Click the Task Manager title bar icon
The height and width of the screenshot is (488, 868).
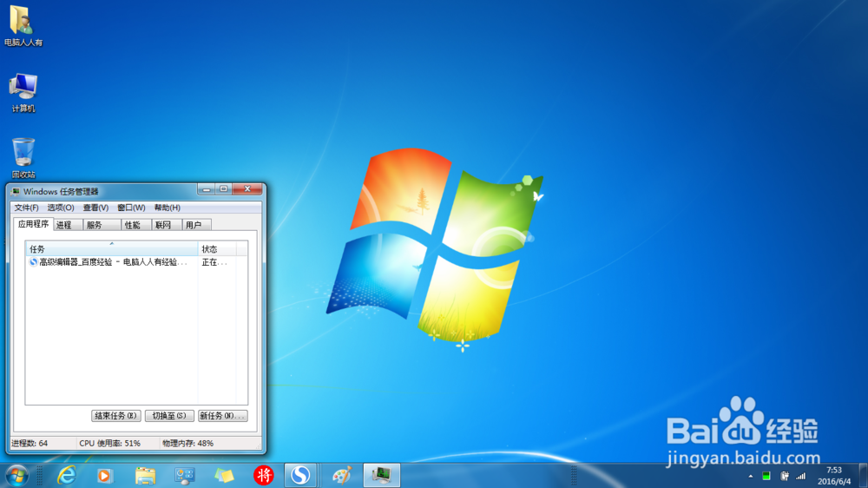click(16, 191)
